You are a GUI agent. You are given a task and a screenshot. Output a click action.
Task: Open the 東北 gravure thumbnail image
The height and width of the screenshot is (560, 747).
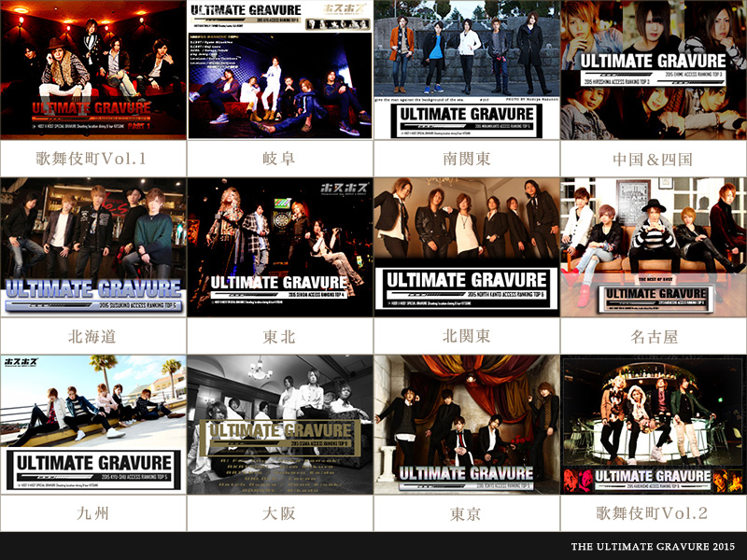[x=279, y=247]
